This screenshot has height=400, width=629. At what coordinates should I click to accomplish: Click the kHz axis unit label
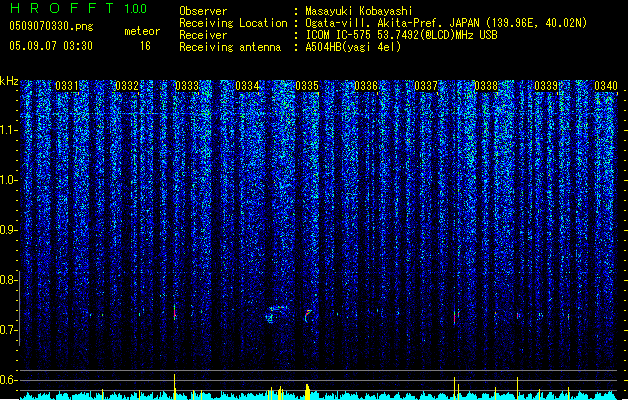click(x=9, y=81)
